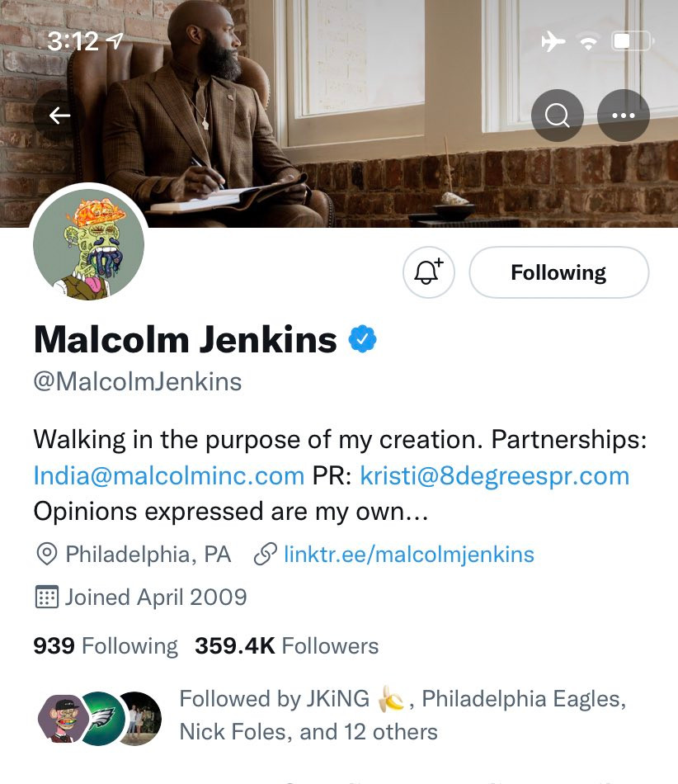678x784 pixels.
Task: Tap the @MalcolmJenkins handle
Action: pyautogui.click(x=138, y=382)
